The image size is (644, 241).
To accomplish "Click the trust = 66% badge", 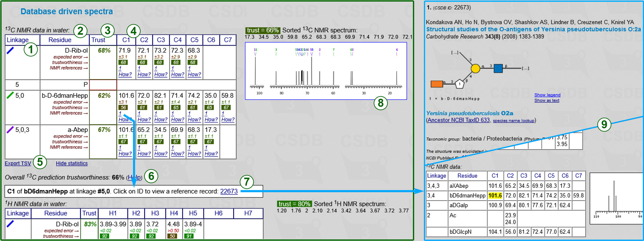I will pos(263,30).
